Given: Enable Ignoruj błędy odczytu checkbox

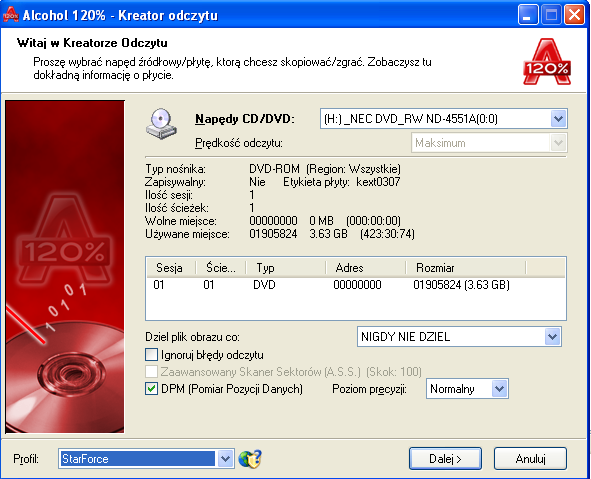Looking at the screenshot, I should click(x=151, y=355).
